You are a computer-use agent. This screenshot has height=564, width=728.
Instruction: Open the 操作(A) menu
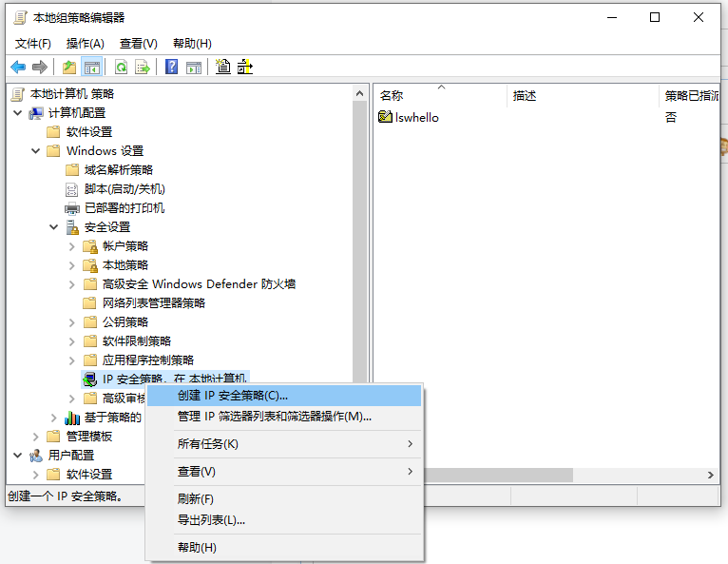click(x=85, y=43)
